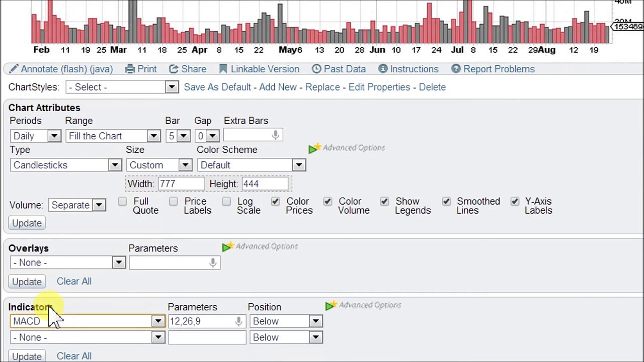Click the bookmark icon beside Linkable Version
The image size is (644, 362).
(x=223, y=69)
